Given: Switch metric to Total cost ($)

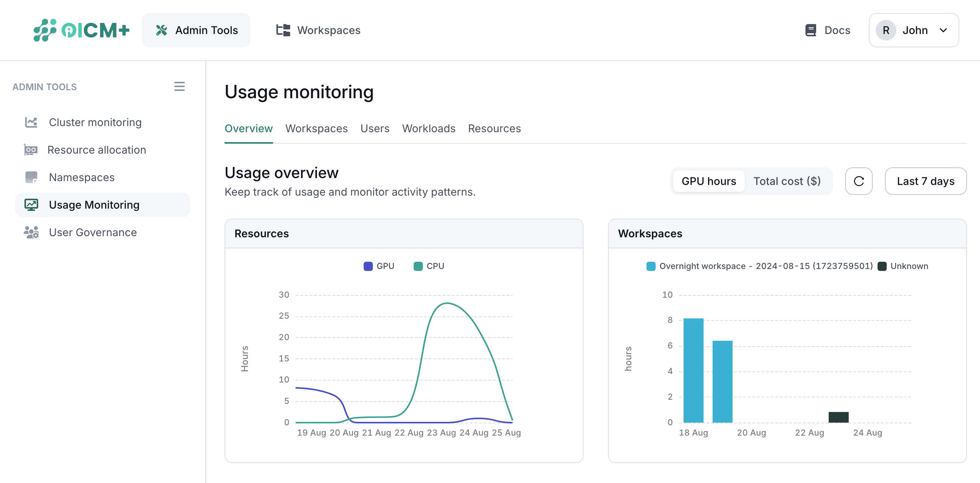Looking at the screenshot, I should 787,181.
